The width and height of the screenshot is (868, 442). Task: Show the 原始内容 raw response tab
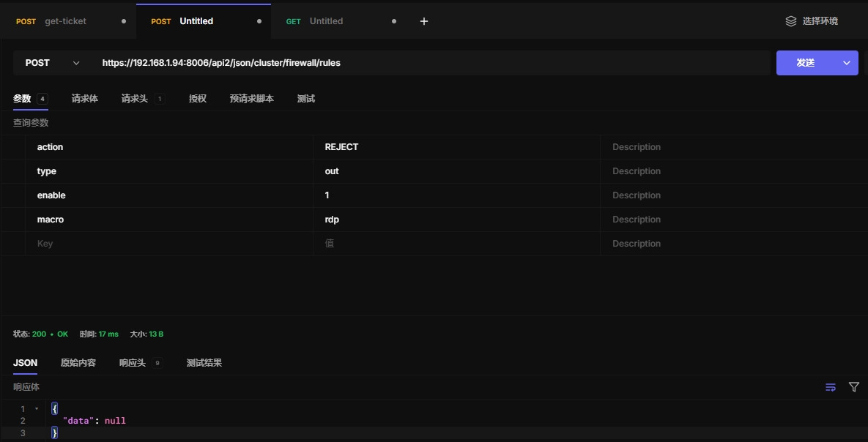78,363
